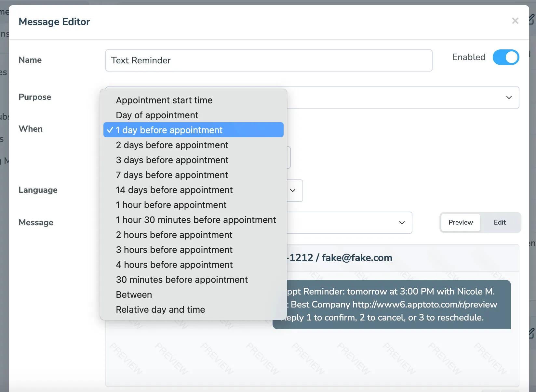Open the Language dropdown
Image resolution: width=536 pixels, height=392 pixels.
292,191
